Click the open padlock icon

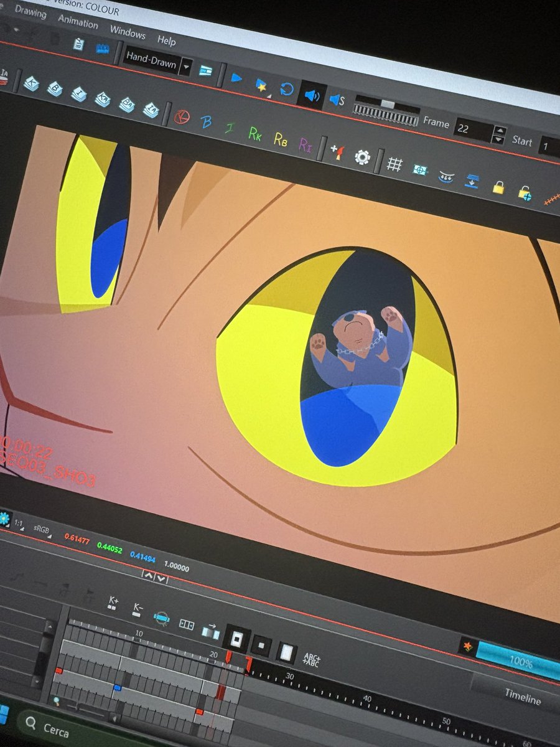point(525,192)
